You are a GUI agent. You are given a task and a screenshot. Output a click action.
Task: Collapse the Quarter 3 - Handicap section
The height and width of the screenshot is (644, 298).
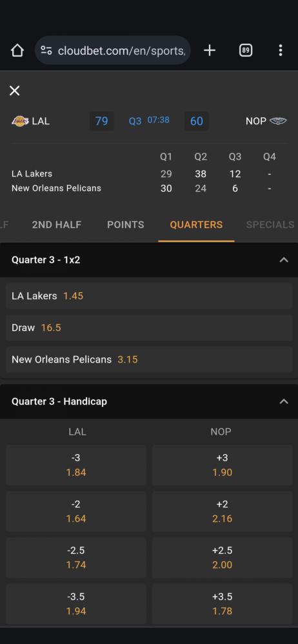tap(284, 401)
